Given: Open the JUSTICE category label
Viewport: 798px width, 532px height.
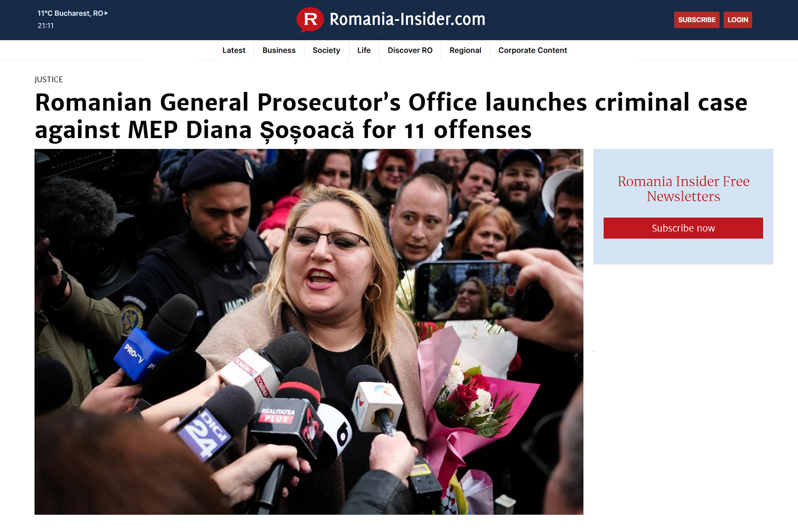Looking at the screenshot, I should point(49,79).
